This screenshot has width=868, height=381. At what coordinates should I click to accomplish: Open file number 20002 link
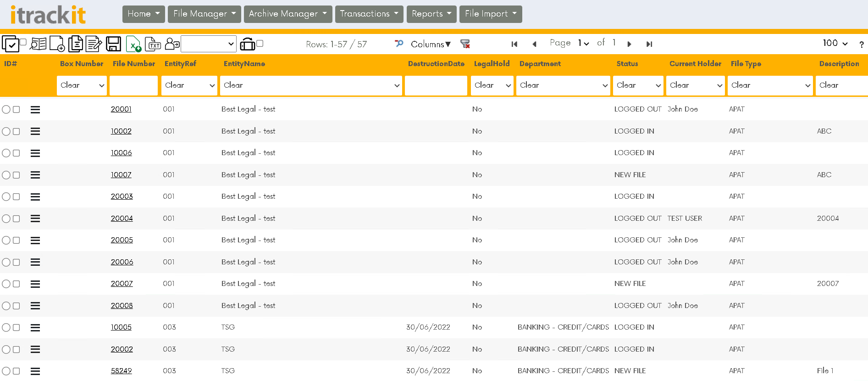click(122, 349)
